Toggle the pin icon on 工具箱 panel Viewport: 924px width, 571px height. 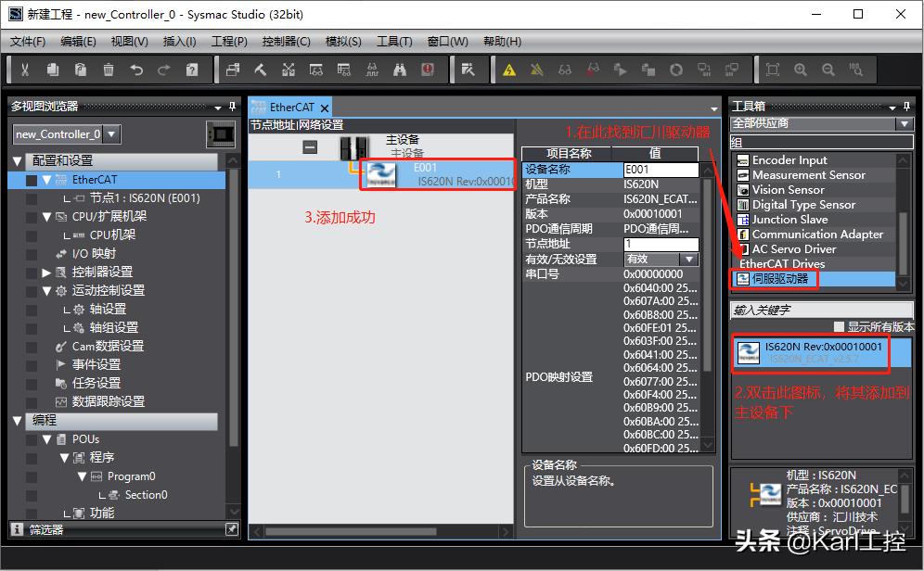tap(907, 106)
